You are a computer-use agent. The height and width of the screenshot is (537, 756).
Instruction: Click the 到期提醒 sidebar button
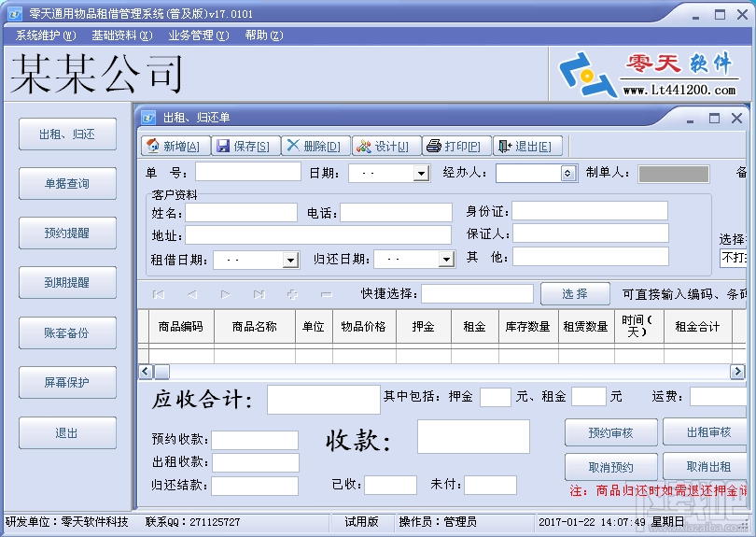pos(67,283)
